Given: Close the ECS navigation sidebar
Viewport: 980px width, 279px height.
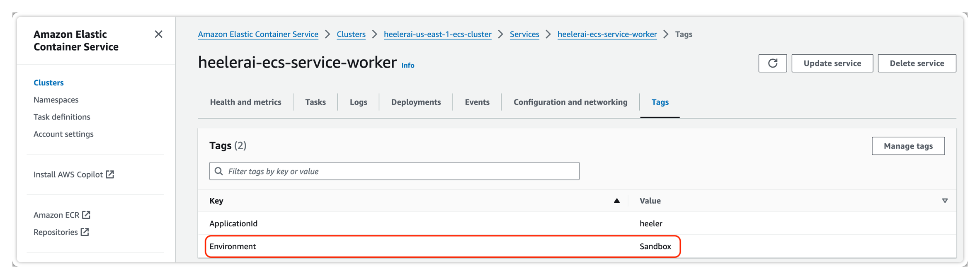Looking at the screenshot, I should (x=158, y=34).
